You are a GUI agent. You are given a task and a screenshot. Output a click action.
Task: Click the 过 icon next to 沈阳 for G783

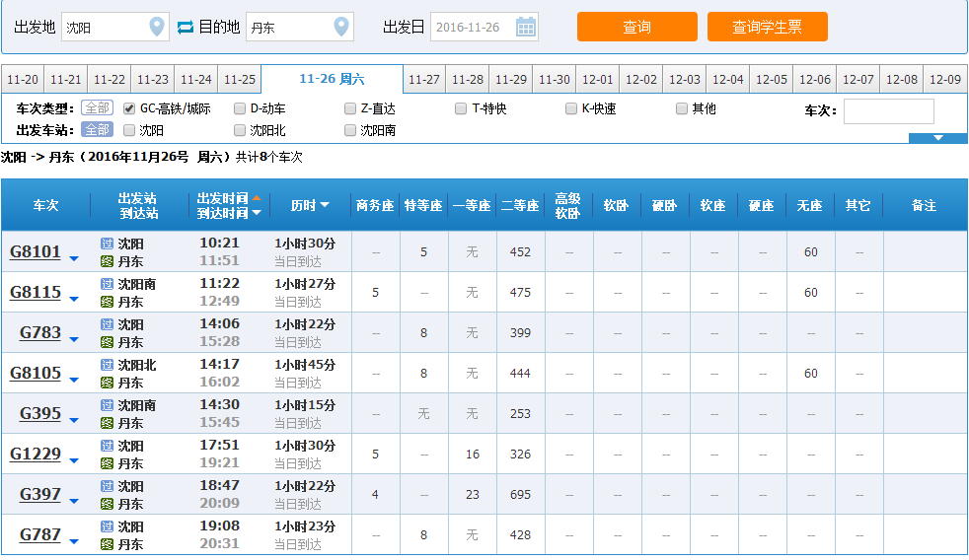(107, 324)
